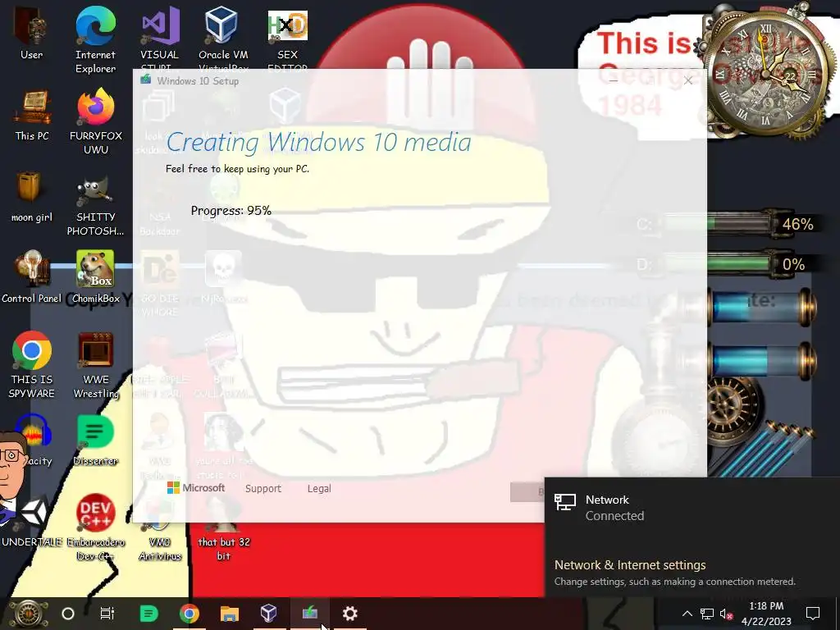
Task: Open Network & Internet settings link
Action: coord(630,565)
